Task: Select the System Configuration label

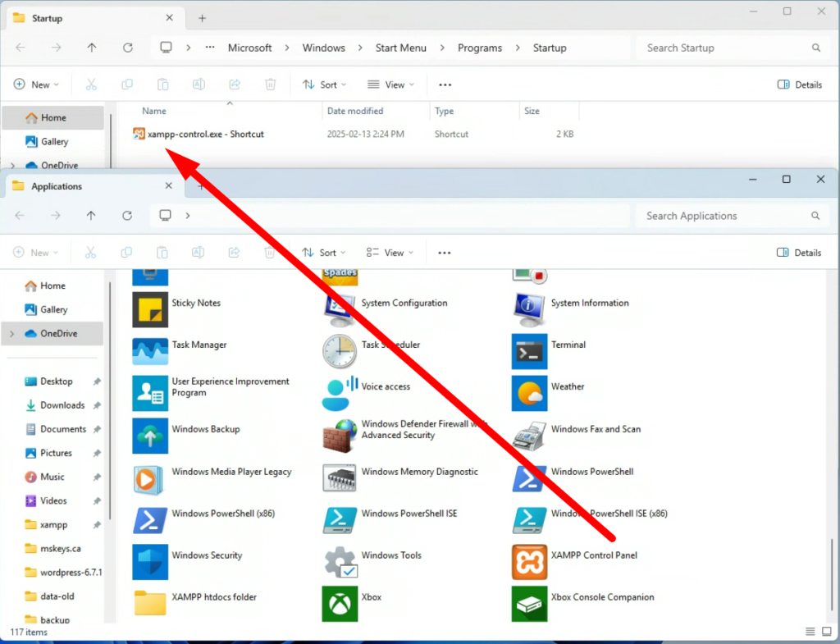Action: (404, 303)
